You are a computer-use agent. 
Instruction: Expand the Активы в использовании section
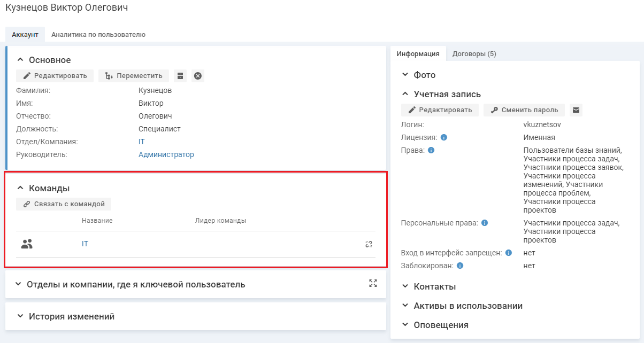(405, 306)
